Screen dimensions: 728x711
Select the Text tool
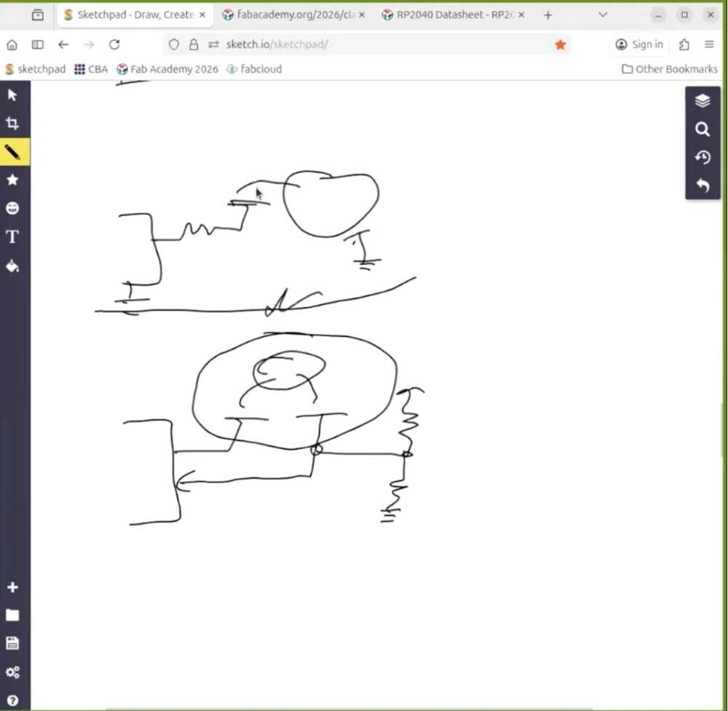pos(12,237)
